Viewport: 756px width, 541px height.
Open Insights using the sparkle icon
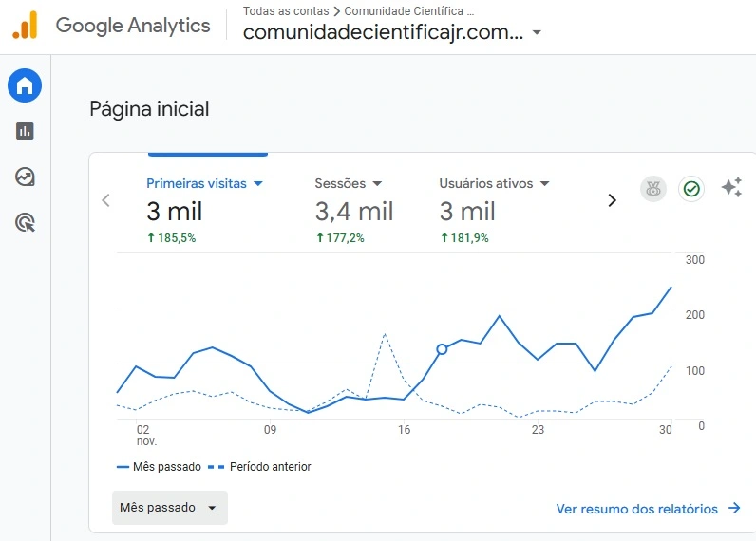(731, 188)
